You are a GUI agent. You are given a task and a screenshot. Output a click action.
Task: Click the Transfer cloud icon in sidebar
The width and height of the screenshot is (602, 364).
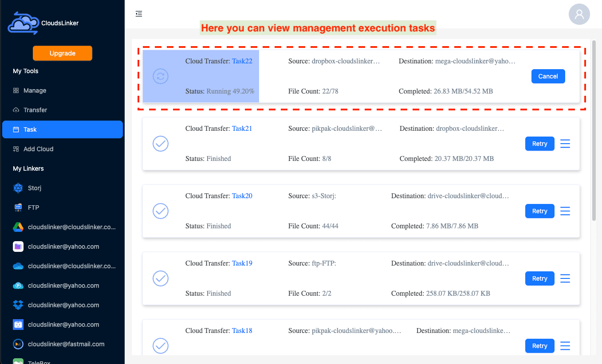(x=16, y=110)
